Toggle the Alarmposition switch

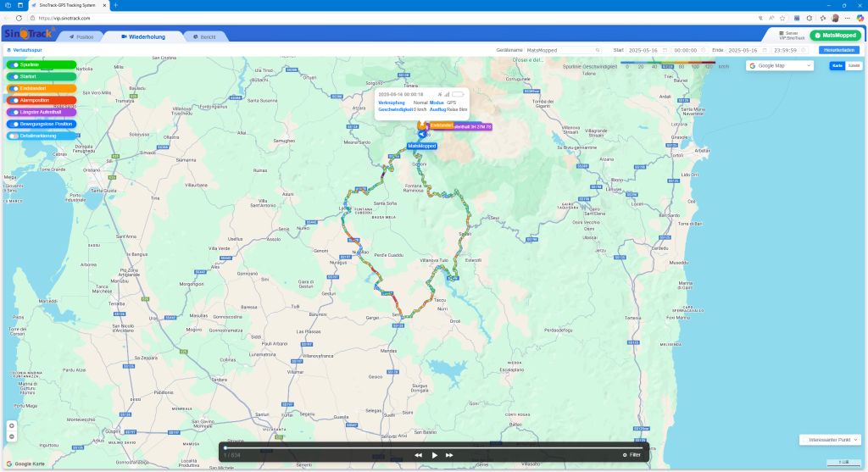14,100
